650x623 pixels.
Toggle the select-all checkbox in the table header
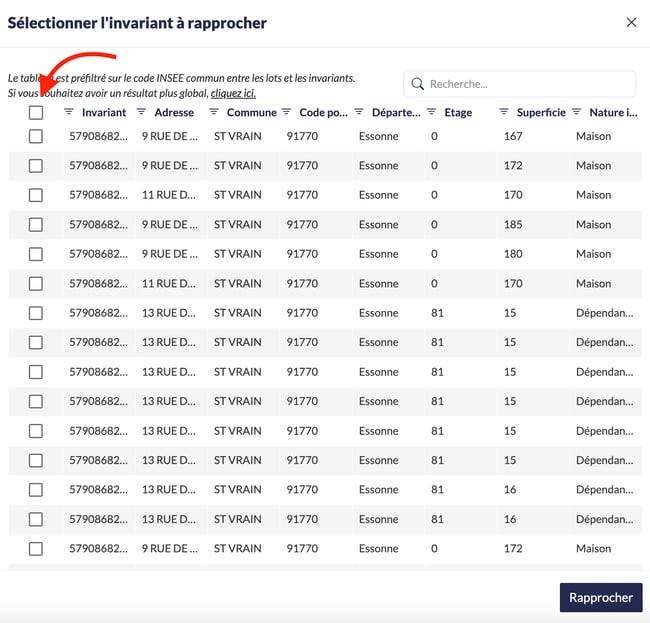pos(36,113)
